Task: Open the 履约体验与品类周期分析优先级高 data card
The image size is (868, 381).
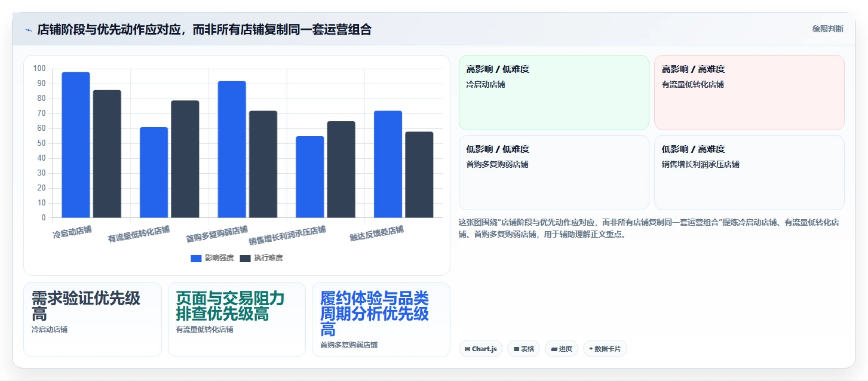Action: [381, 319]
